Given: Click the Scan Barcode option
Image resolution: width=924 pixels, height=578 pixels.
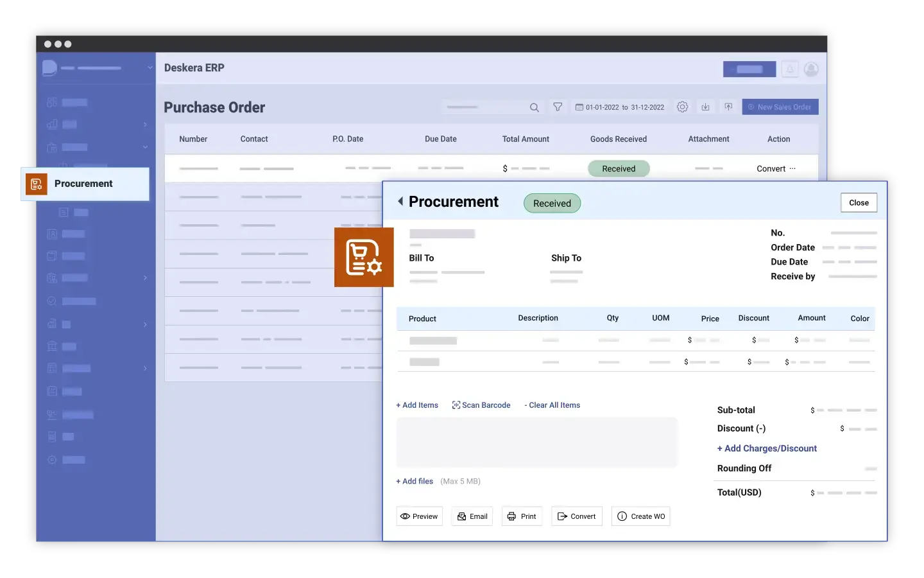Looking at the screenshot, I should tap(481, 405).
